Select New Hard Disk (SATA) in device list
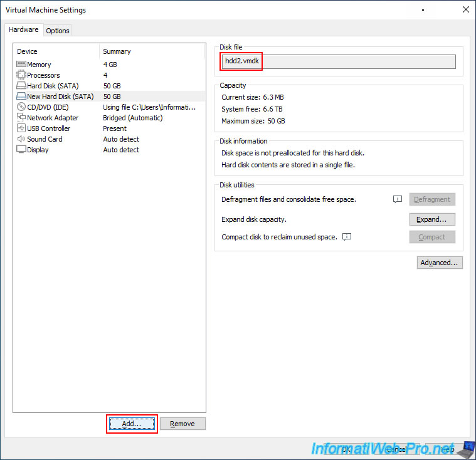This screenshot has width=476, height=460. click(x=60, y=97)
